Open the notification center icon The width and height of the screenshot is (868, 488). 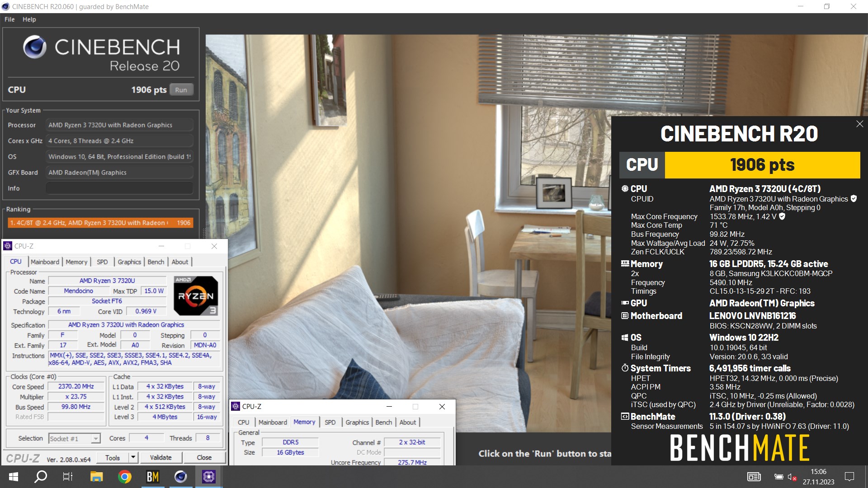click(x=849, y=477)
